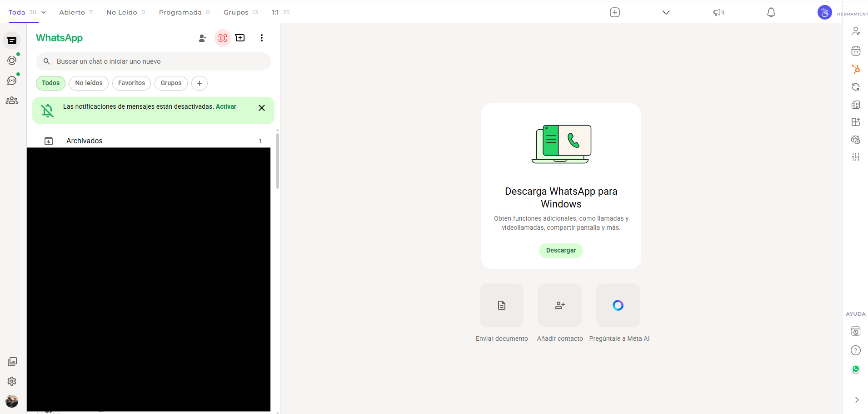Toggle the Favoritos chat filter
The height and width of the screenshot is (414, 868).
pyautogui.click(x=131, y=83)
